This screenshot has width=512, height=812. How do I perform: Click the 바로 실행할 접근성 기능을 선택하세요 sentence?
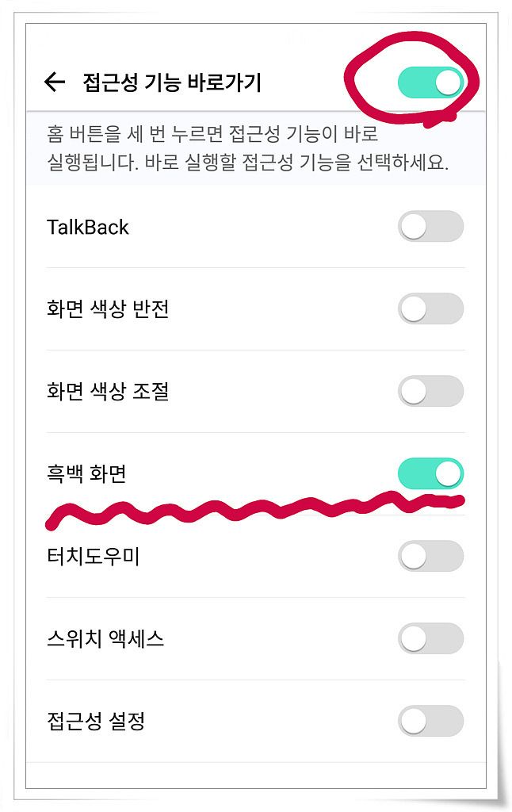tap(296, 163)
